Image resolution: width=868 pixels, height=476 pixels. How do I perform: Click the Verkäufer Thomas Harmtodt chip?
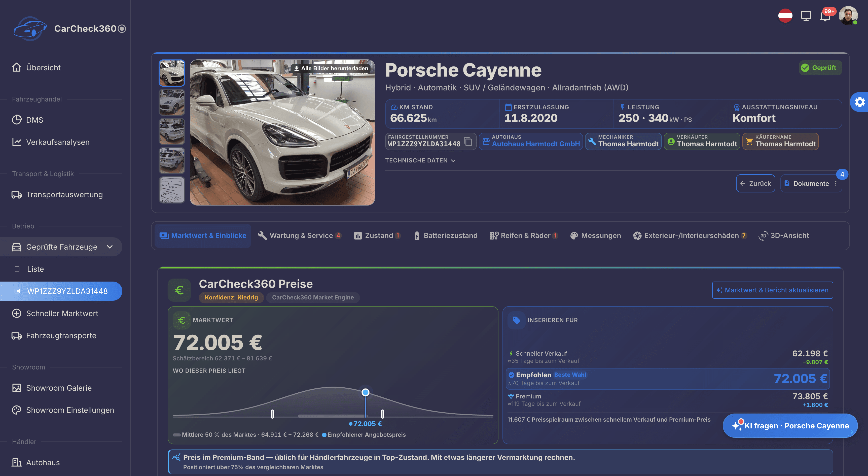[702, 141]
